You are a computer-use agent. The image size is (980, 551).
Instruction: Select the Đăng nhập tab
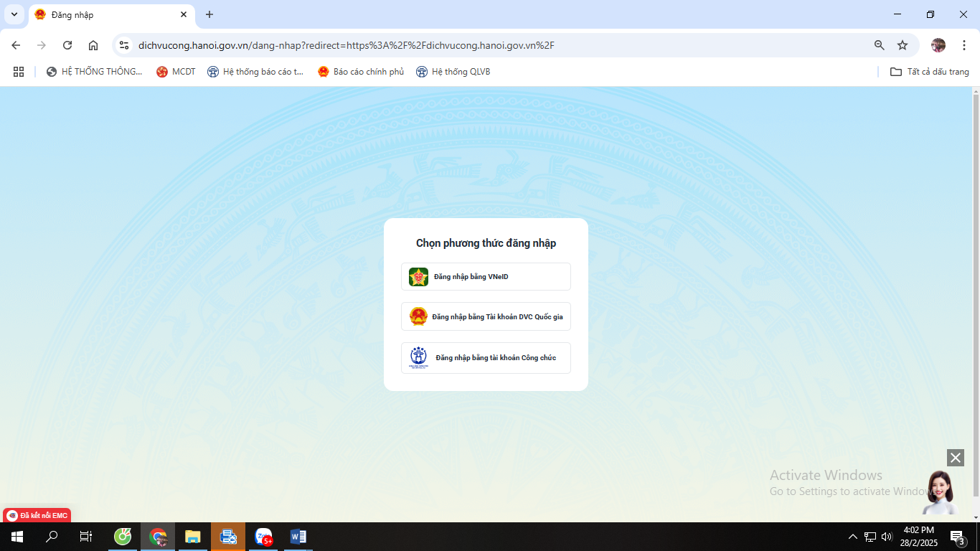point(111,14)
